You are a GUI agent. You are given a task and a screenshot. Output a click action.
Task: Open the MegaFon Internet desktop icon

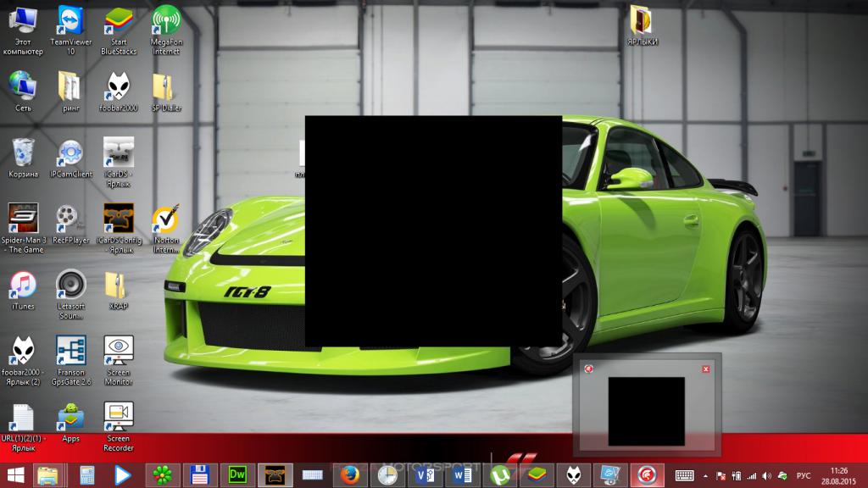pos(165,20)
